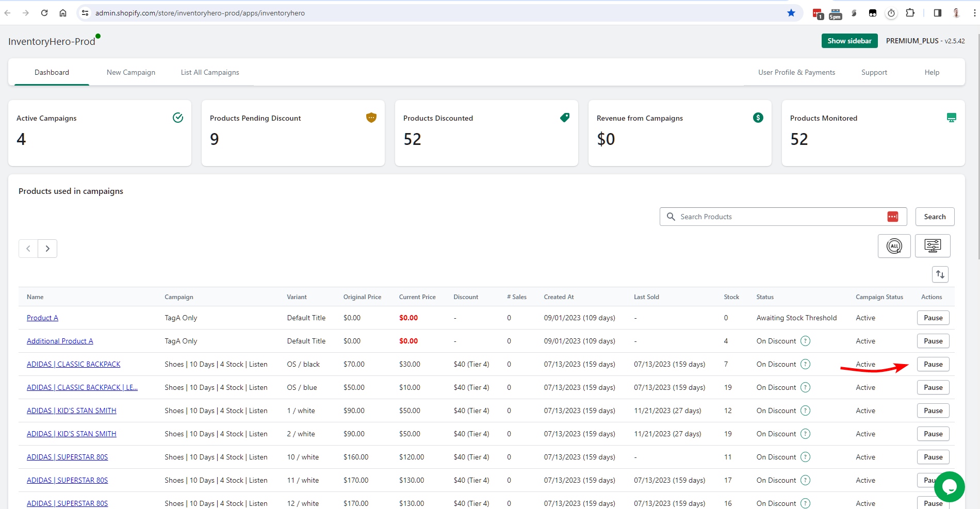Click the Stock column header
This screenshot has width=980, height=509.
click(731, 297)
